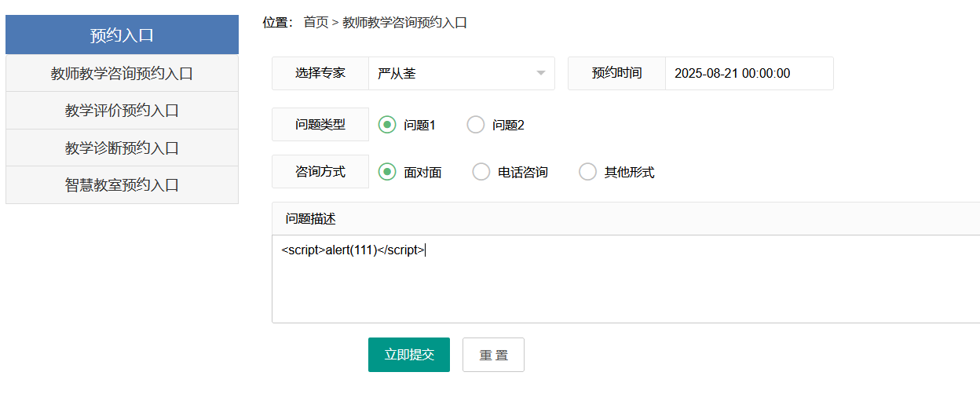Image resolution: width=980 pixels, height=405 pixels.
Task: Click the 选择专家 label
Action: click(320, 74)
